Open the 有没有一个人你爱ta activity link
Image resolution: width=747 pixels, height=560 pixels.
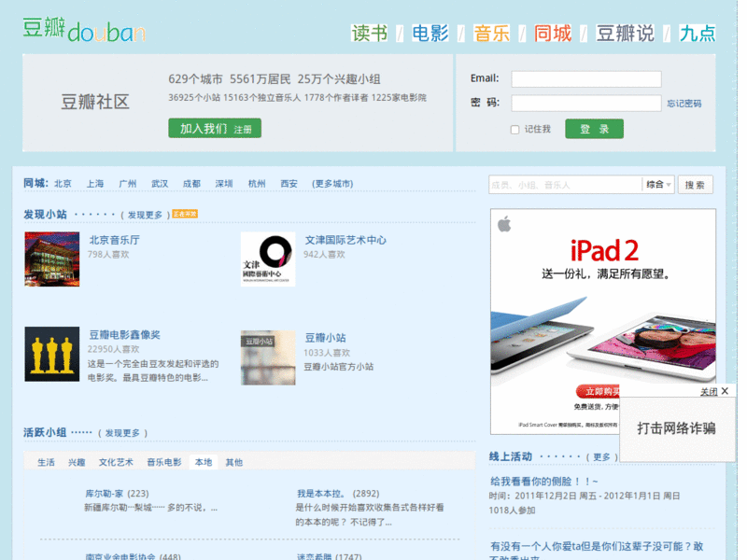597,552
